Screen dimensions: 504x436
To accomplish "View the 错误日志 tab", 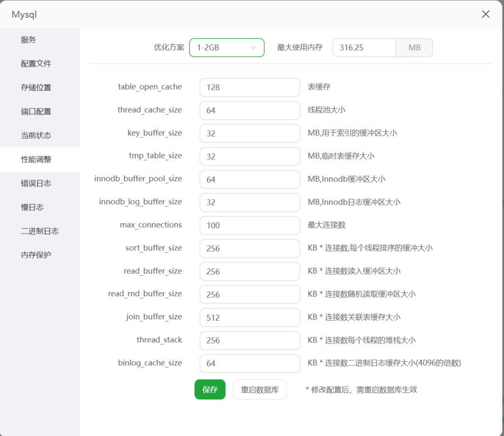I will [36, 183].
